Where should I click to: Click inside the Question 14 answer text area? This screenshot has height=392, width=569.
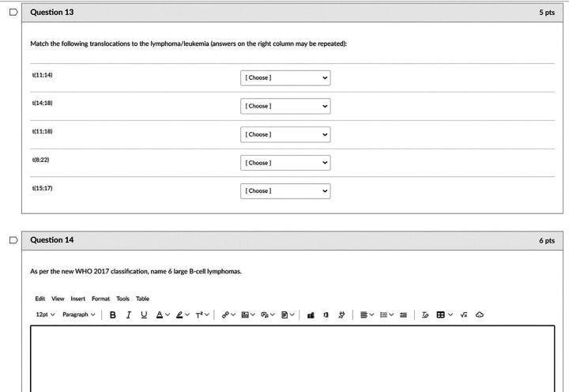click(x=292, y=359)
